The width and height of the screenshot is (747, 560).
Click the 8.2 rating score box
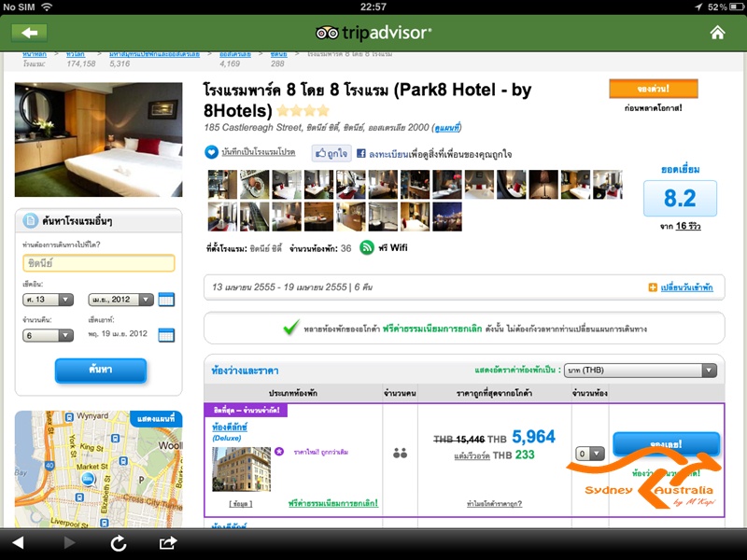click(680, 198)
